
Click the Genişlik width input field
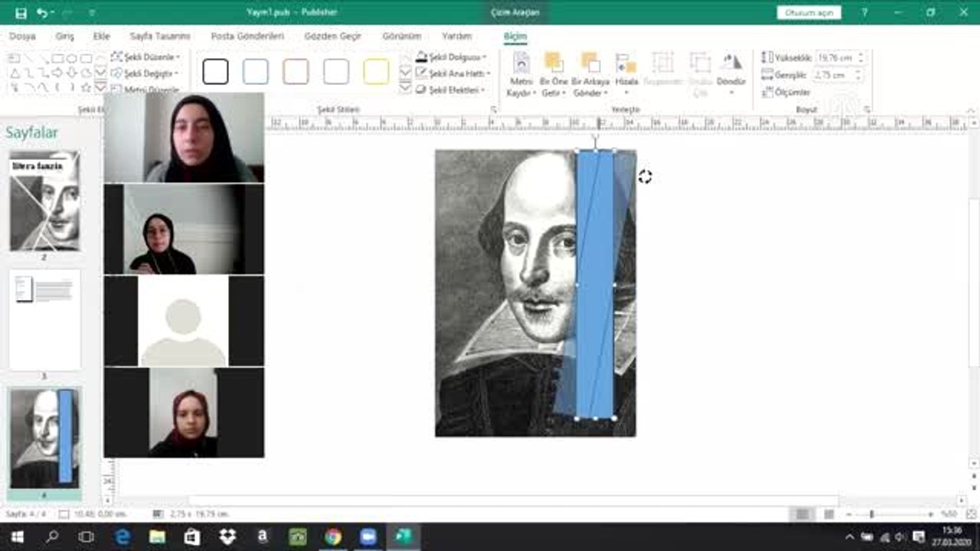831,75
